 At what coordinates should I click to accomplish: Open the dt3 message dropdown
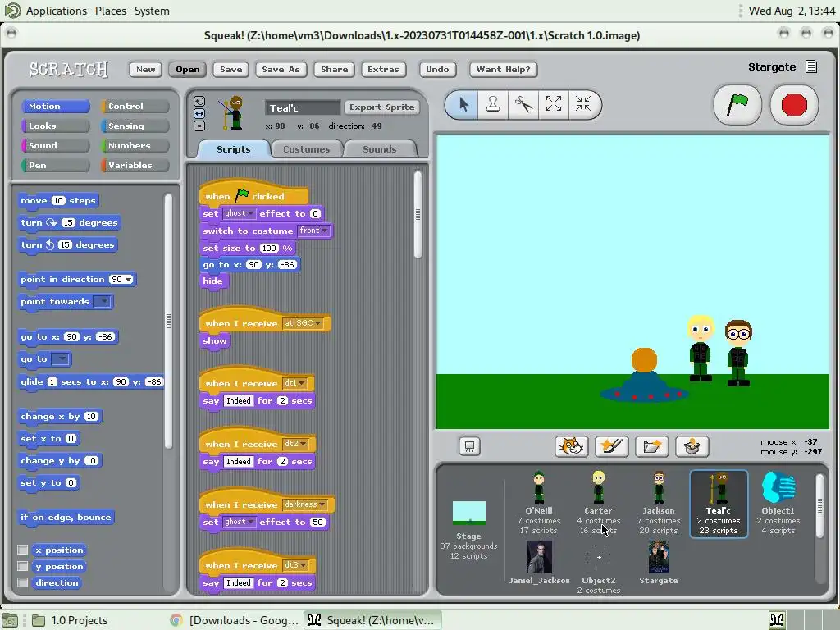(x=296, y=565)
